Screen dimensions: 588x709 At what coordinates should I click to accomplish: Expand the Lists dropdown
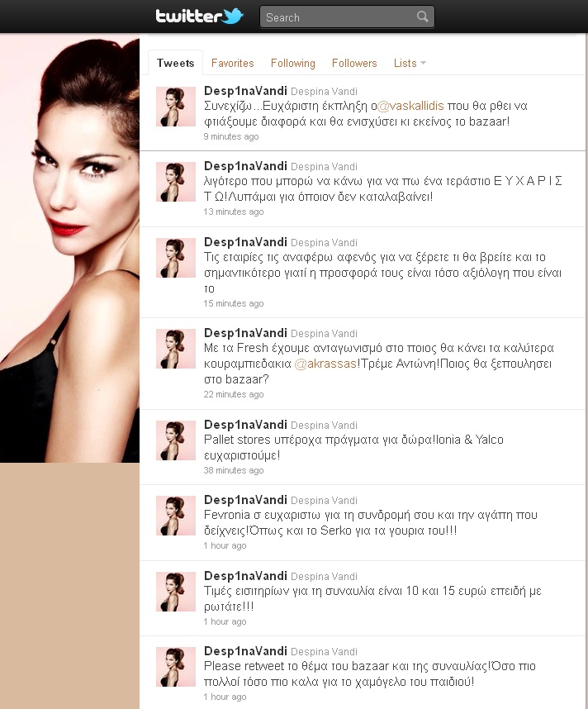coord(410,63)
